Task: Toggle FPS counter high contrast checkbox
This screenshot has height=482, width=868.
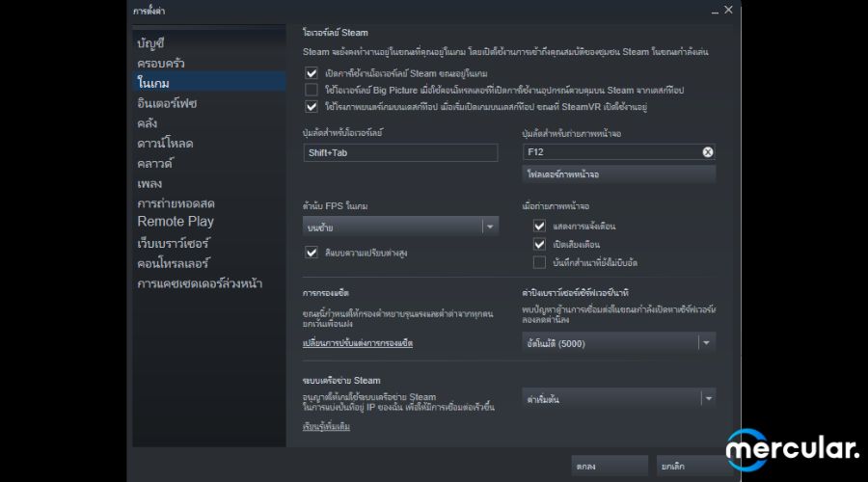Action: (312, 253)
